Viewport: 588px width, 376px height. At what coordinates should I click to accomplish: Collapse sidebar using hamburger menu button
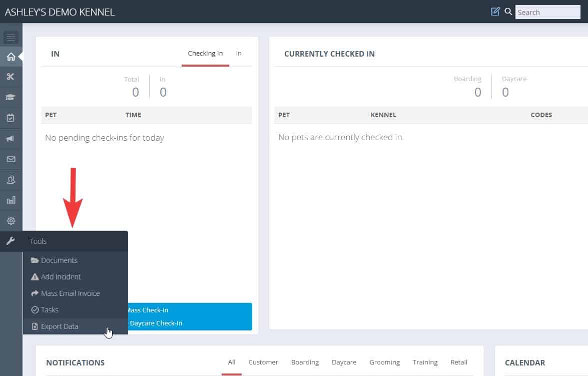coord(11,38)
